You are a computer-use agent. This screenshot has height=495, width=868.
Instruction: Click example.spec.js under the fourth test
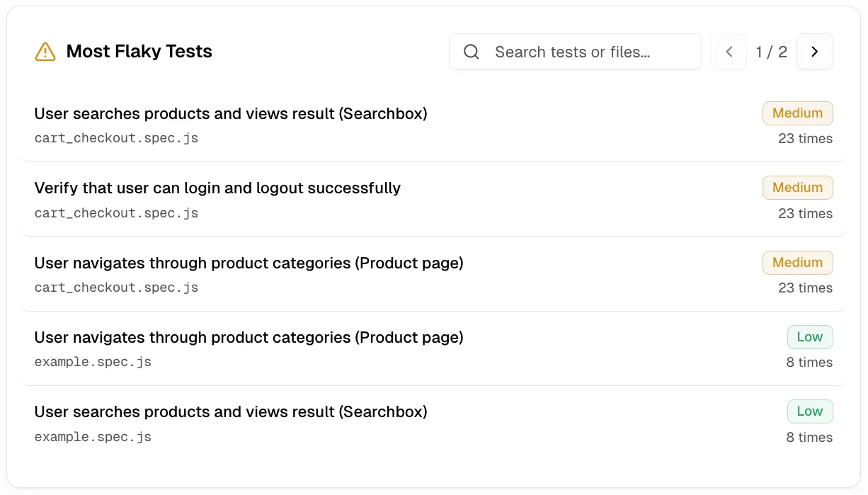[93, 362]
